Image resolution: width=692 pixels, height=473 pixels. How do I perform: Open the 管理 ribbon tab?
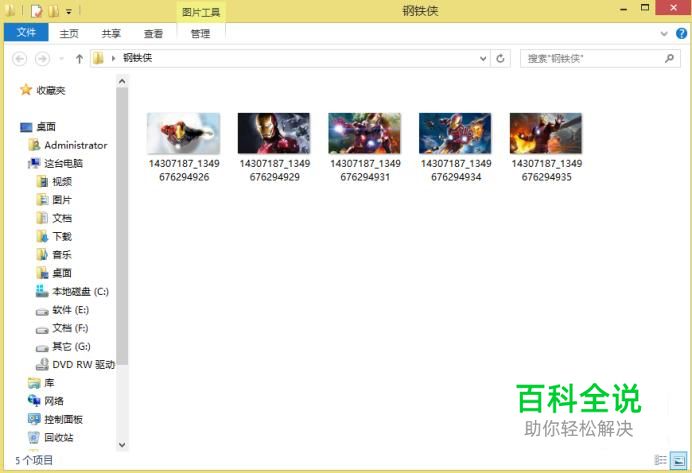click(x=200, y=34)
